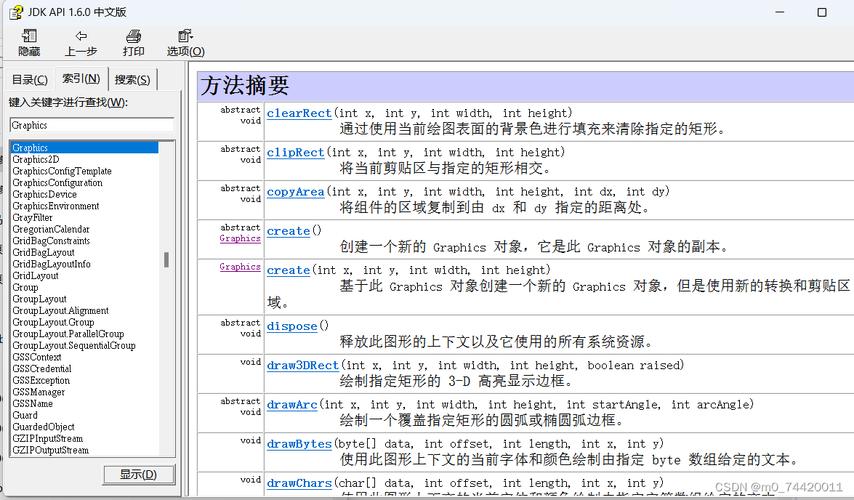This screenshot has width=854, height=500.
Task: Switch to the 目录(C) contents tab
Action: pyautogui.click(x=30, y=80)
